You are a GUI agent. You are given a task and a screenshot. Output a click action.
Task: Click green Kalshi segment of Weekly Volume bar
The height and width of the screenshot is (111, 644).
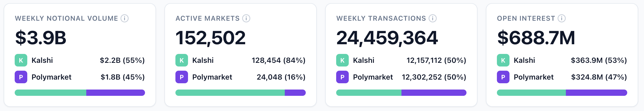point(50,93)
